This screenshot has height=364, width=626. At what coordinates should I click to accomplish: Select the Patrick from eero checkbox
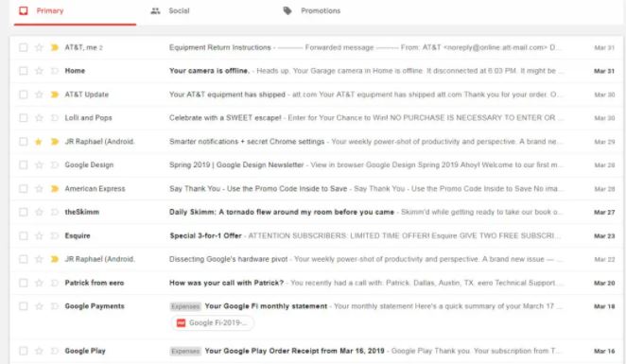(x=24, y=283)
